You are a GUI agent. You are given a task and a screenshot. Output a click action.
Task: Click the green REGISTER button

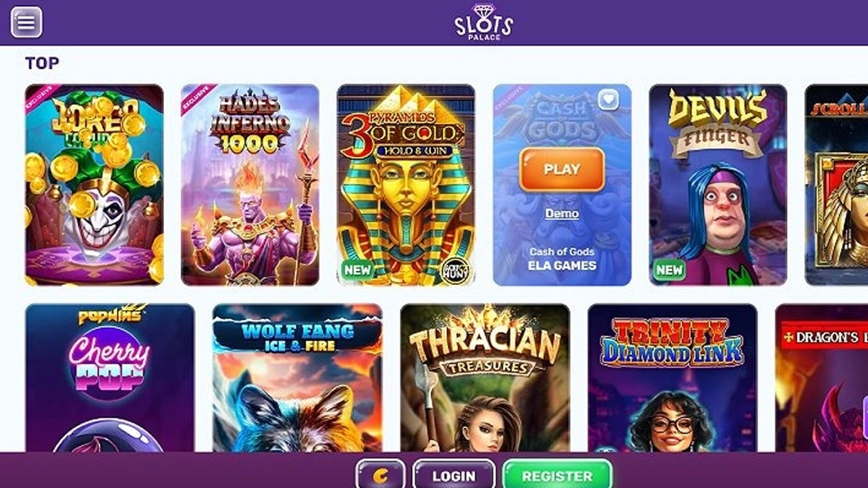click(x=557, y=476)
